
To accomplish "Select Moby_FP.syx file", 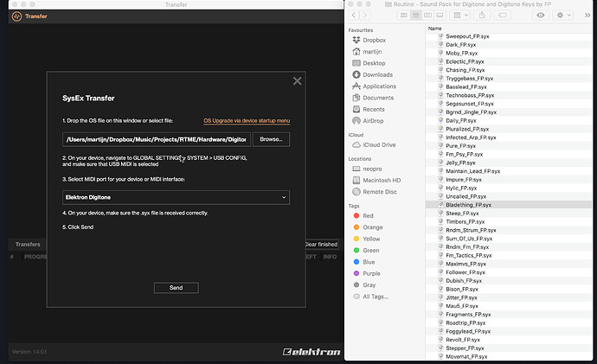I will click(461, 53).
